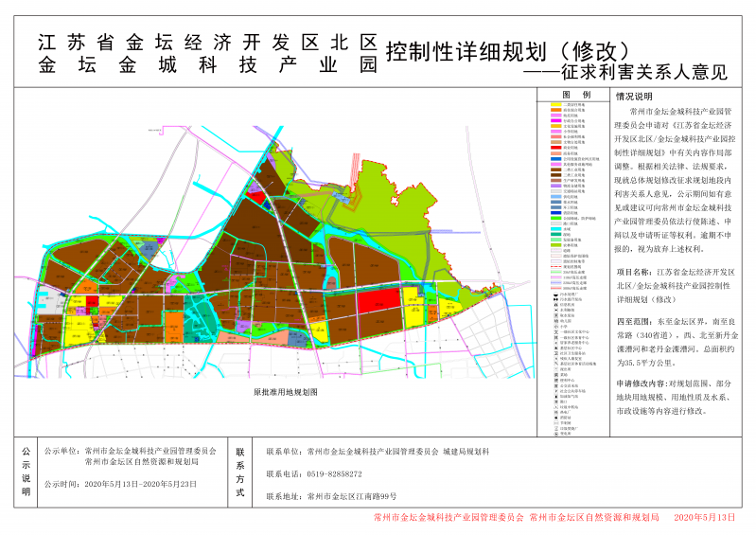Click the olive green 农林用地 legend swatch
The image size is (756, 535).
tap(556, 245)
